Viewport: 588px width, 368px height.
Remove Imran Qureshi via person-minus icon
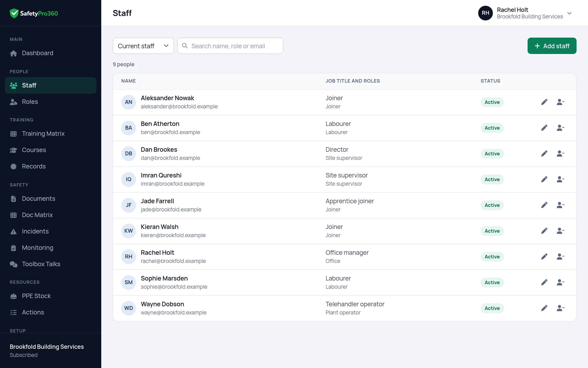tap(560, 179)
